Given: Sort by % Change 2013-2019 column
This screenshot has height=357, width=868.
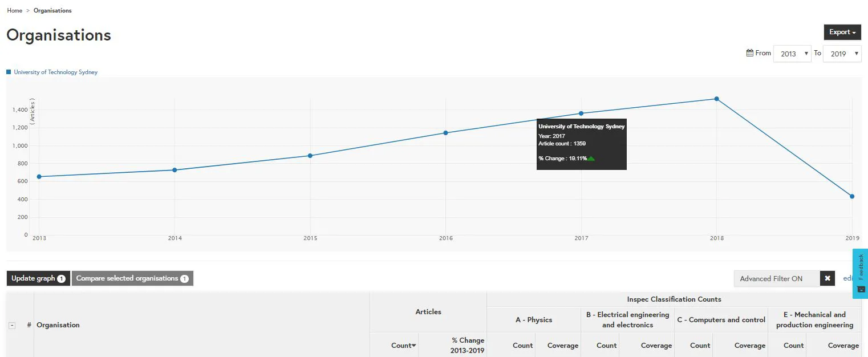Looking at the screenshot, I should [467, 345].
